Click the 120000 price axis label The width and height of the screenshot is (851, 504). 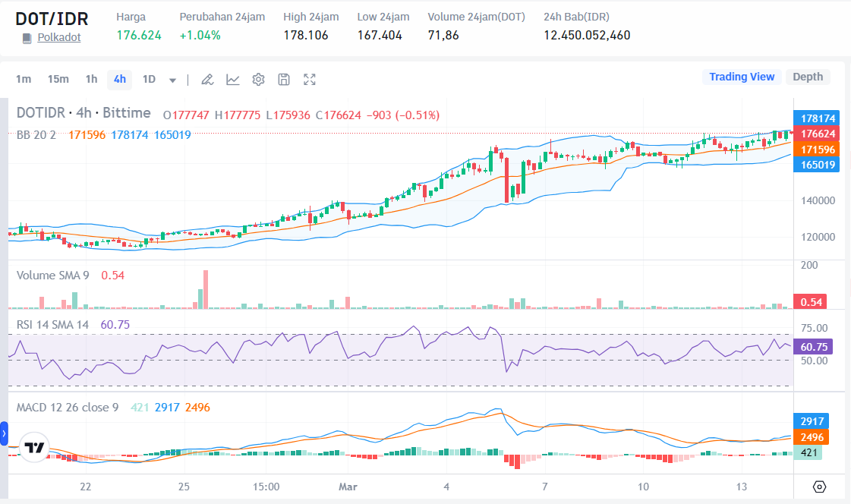818,237
